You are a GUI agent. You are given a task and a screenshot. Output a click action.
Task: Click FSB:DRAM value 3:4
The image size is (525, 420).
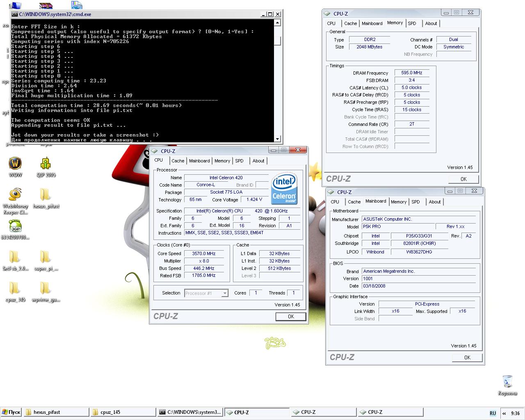click(412, 80)
